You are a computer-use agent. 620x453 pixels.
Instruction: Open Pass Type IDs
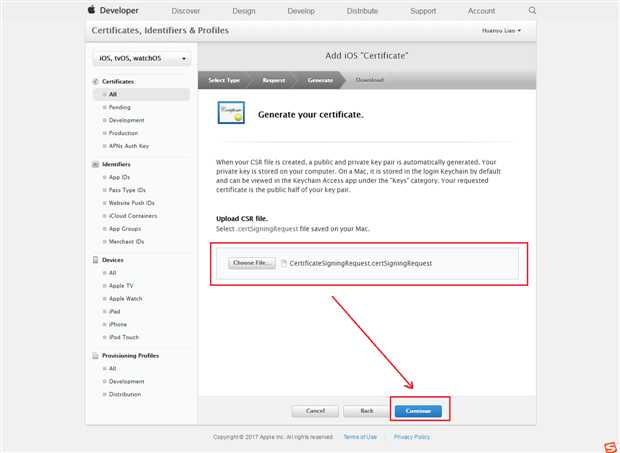click(127, 190)
